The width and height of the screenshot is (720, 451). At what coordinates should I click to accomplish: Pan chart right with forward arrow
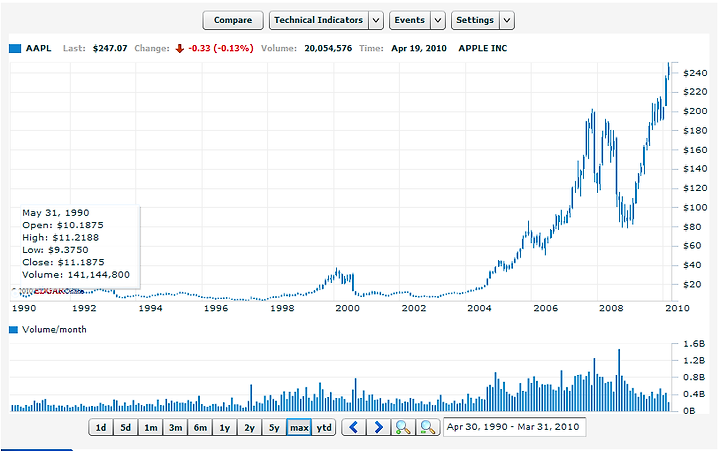pos(378,428)
